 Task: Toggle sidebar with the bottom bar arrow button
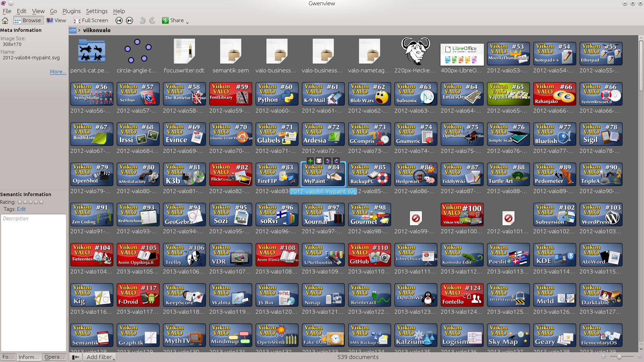click(x=75, y=357)
